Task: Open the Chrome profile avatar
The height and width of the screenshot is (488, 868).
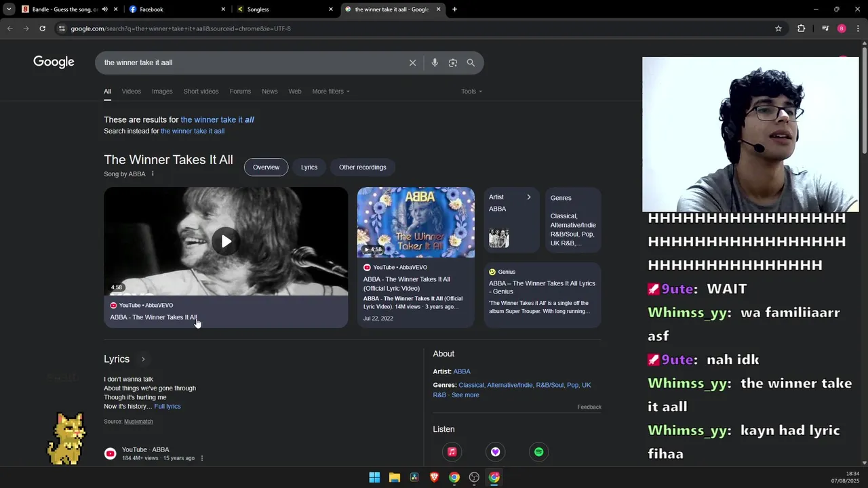Action: pyautogui.click(x=842, y=28)
